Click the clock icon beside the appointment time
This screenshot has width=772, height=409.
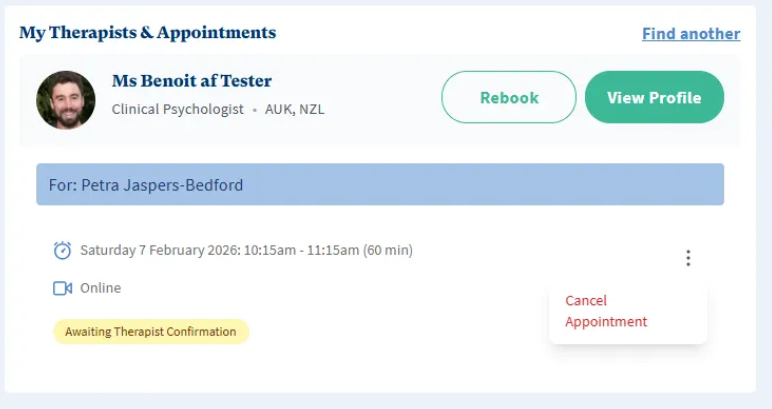click(x=62, y=250)
